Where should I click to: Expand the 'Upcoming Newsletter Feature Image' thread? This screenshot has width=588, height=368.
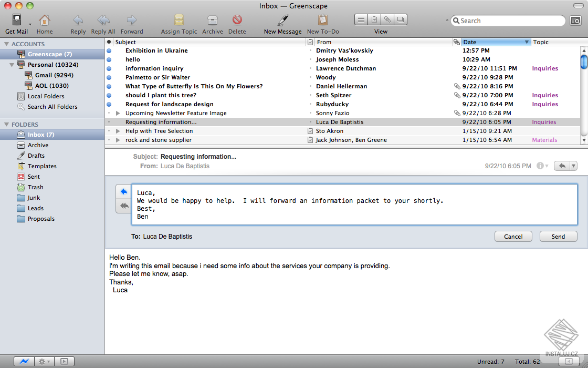[x=118, y=113]
